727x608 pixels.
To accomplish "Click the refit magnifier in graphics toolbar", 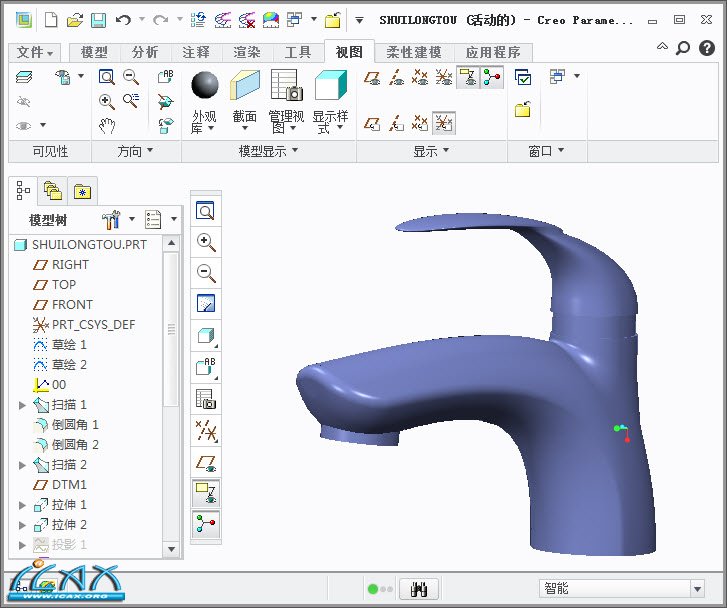I will coord(206,212).
